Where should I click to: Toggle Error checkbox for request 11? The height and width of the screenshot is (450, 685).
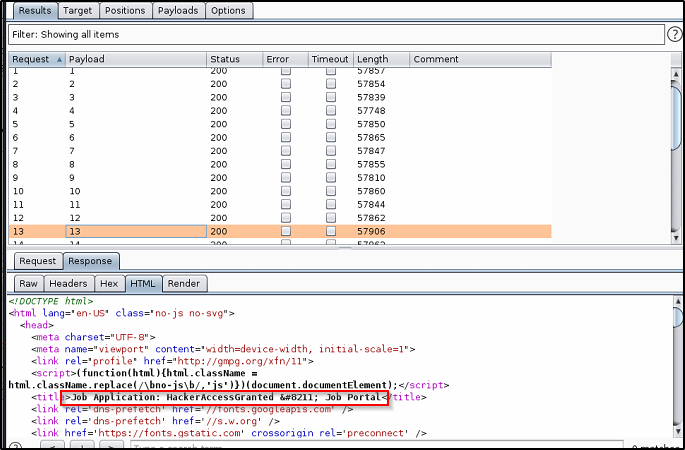[x=286, y=204]
